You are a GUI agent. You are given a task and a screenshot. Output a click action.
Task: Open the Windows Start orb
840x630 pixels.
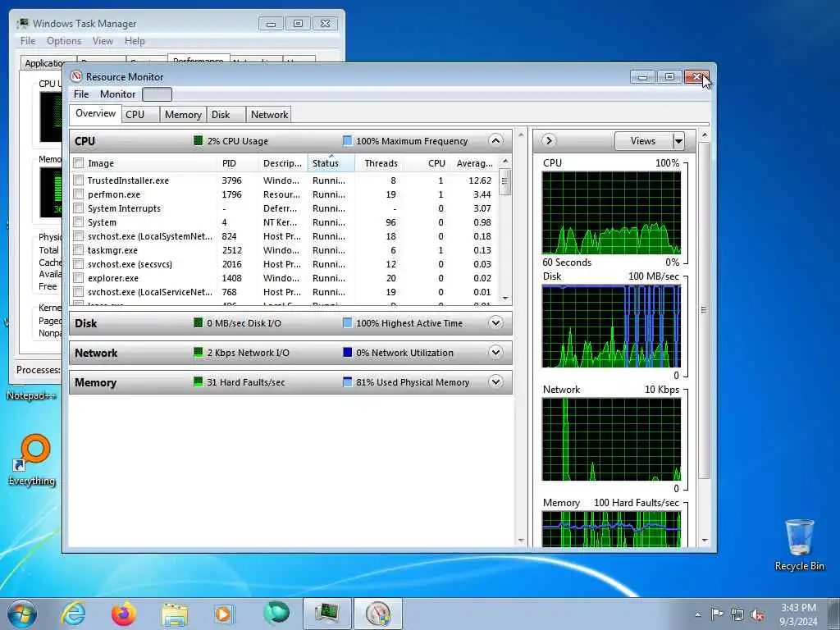tap(22, 614)
